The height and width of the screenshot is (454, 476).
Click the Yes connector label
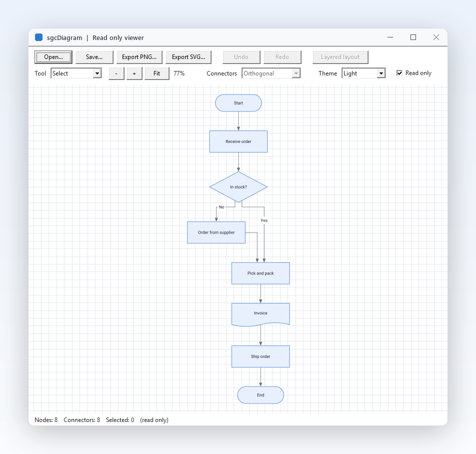[264, 220]
